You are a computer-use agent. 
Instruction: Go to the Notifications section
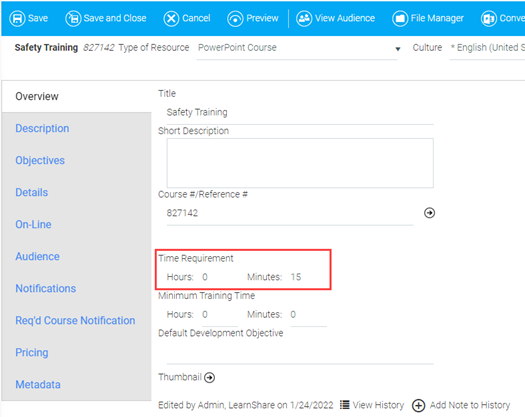click(x=46, y=288)
